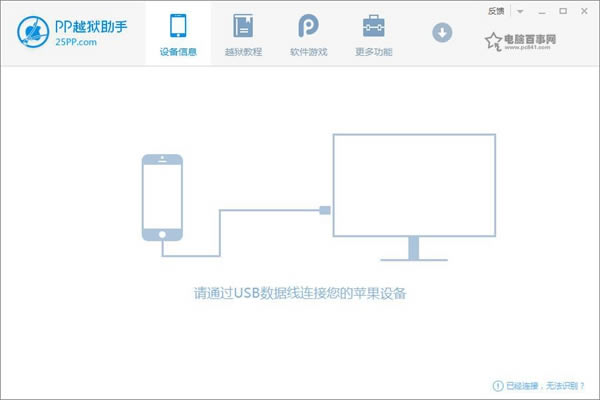Click the 25PP.com site text

click(76, 42)
